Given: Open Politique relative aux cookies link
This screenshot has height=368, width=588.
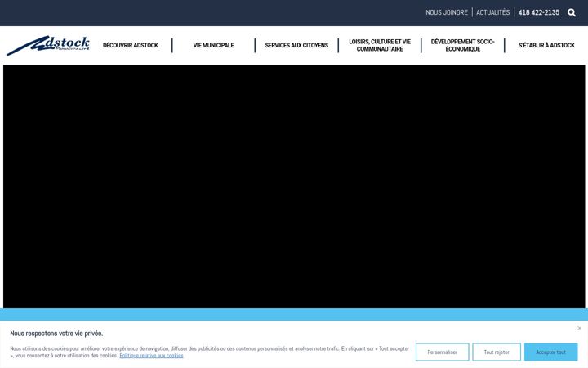Looking at the screenshot, I should tap(152, 356).
